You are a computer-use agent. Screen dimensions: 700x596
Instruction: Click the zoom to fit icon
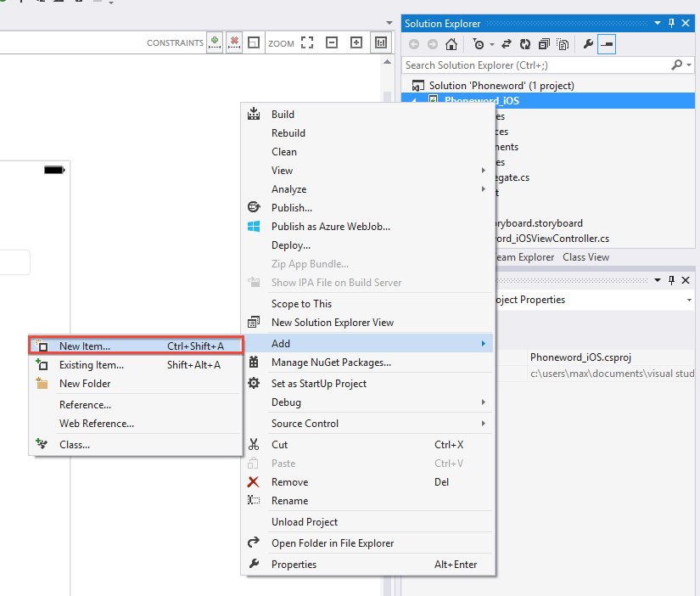click(307, 42)
